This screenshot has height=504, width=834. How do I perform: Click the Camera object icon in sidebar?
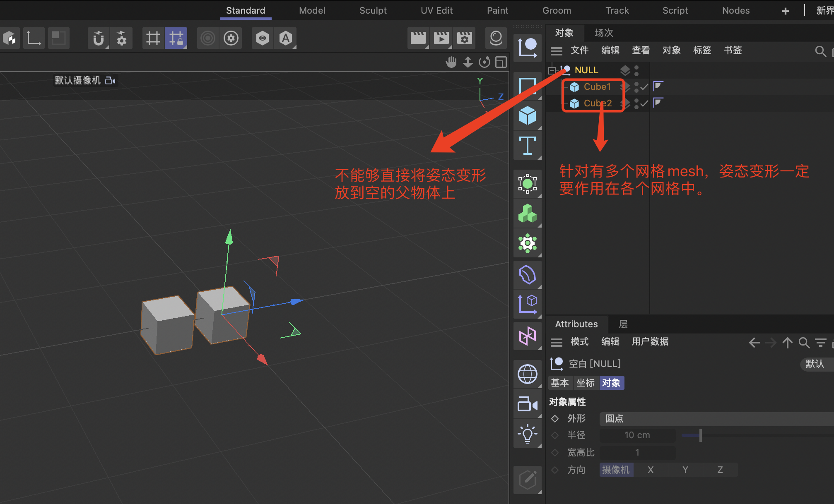(x=527, y=404)
